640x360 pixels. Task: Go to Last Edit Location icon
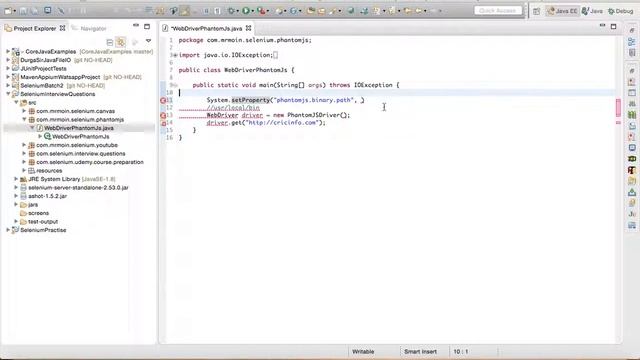click(x=407, y=11)
